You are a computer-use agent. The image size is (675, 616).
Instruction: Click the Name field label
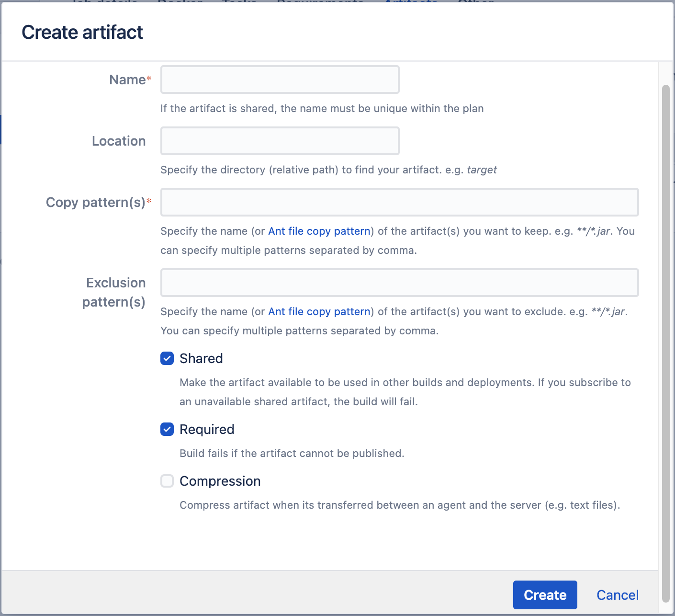pos(127,80)
